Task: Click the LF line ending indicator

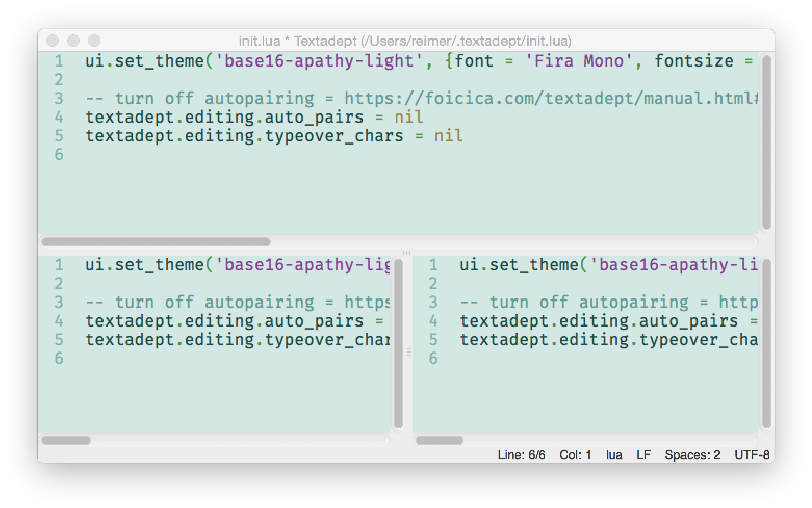Action: 643,455
